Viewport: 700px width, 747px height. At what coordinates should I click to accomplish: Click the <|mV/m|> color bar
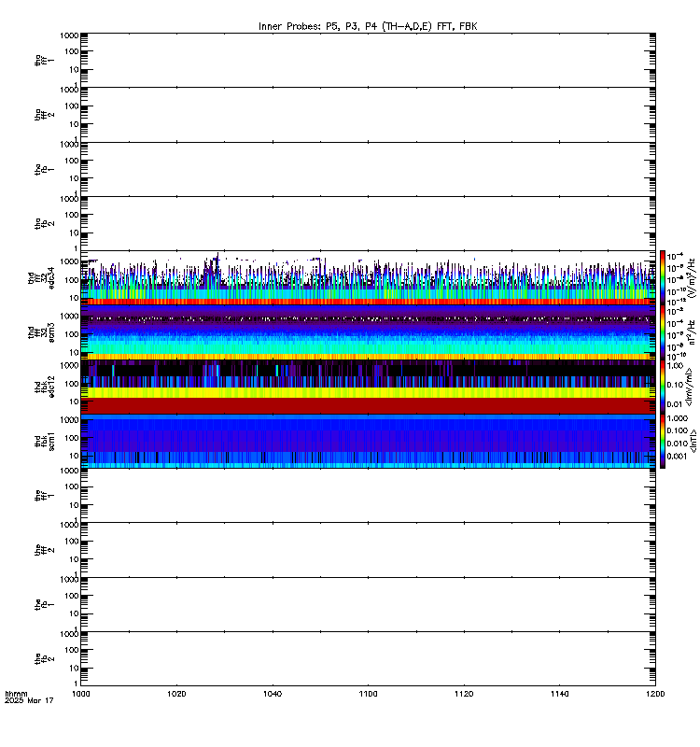663,387
